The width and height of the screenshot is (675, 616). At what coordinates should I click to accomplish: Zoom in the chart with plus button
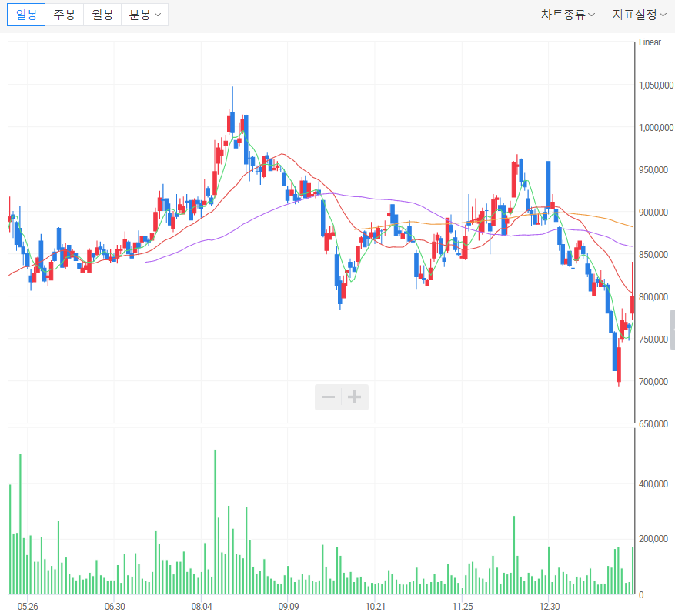[354, 397]
